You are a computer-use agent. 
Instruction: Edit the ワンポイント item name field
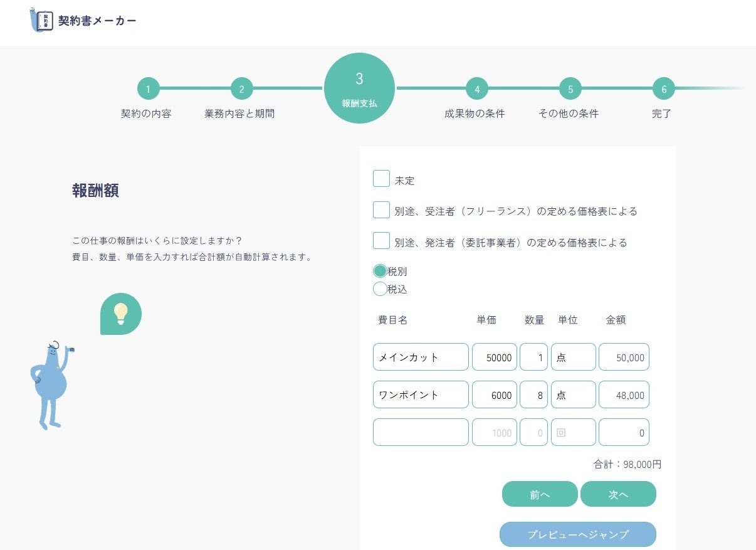pos(421,394)
